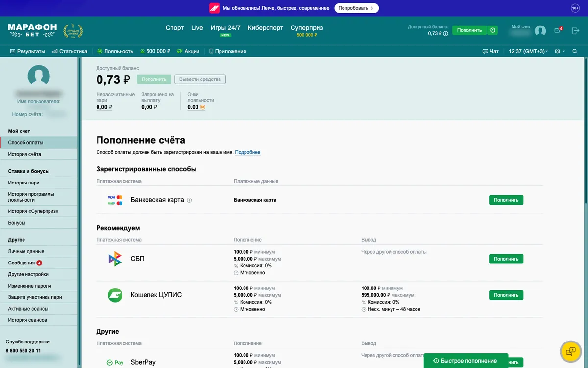588x368 pixels.
Task: Open the Чат support chat
Action: click(x=490, y=51)
